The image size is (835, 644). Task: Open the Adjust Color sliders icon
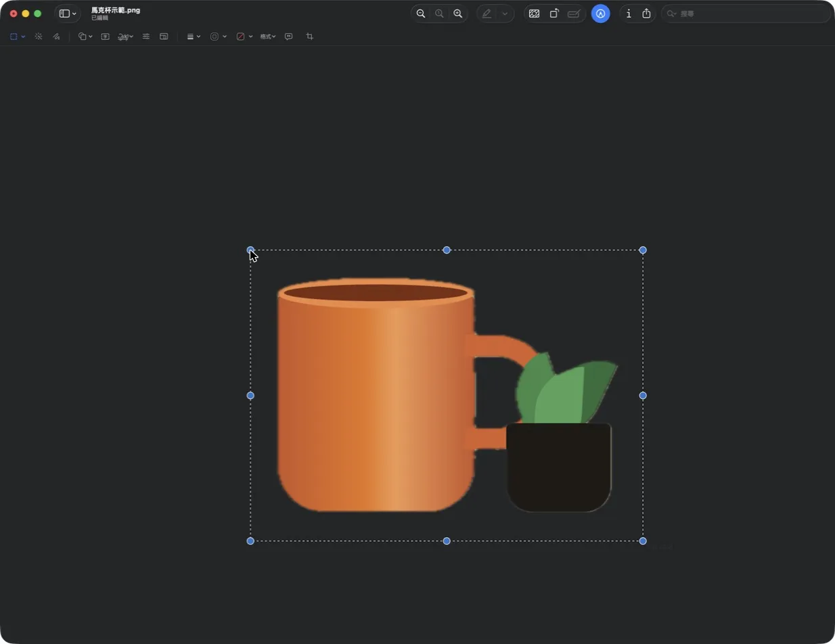(146, 37)
